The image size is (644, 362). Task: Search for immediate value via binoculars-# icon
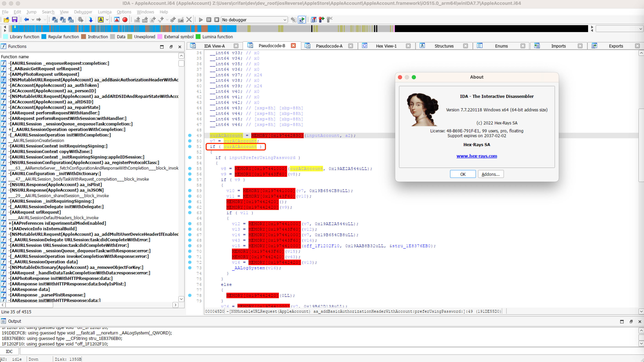click(55, 20)
